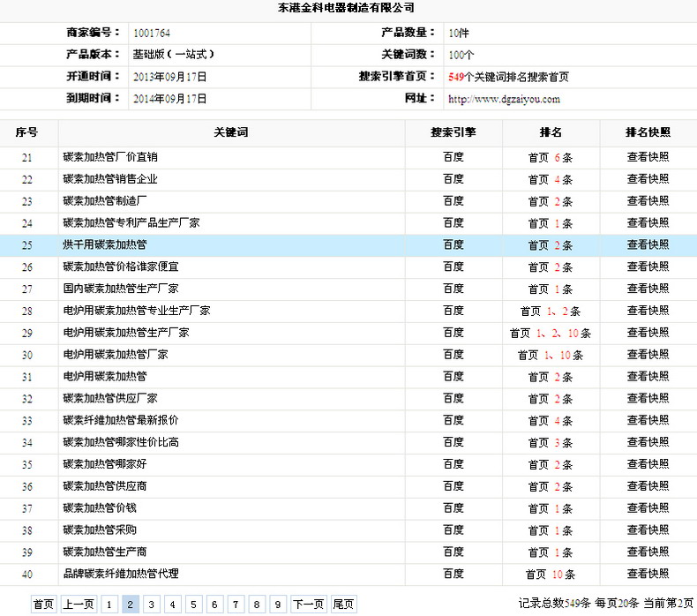
Task: Select keyword 电炉用碳素加热管专业生产厂家
Action: click(137, 311)
